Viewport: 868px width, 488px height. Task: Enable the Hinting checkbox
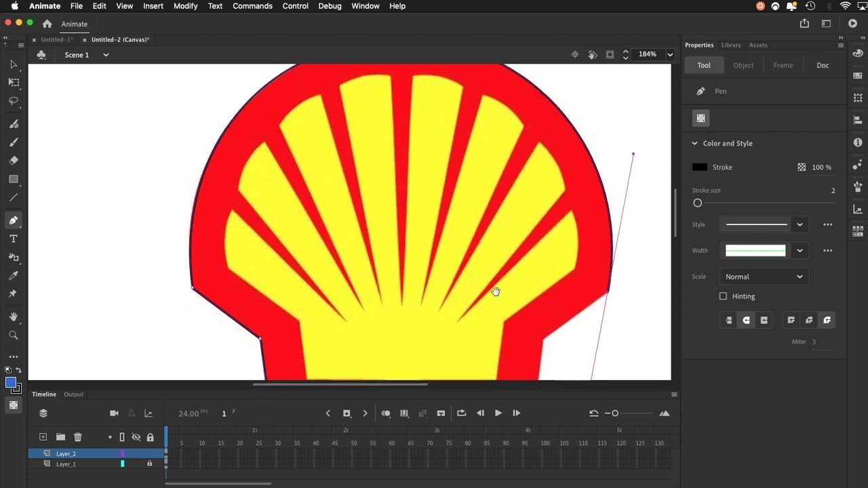tap(723, 296)
